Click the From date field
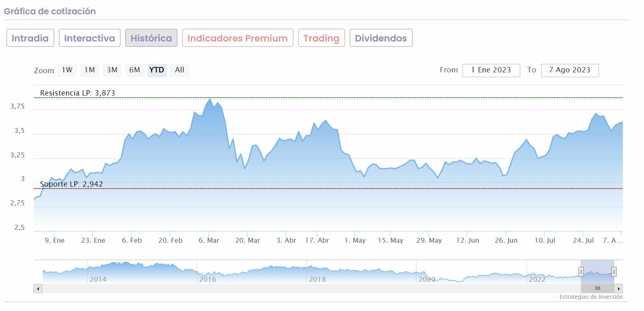The image size is (644, 311). click(x=491, y=70)
